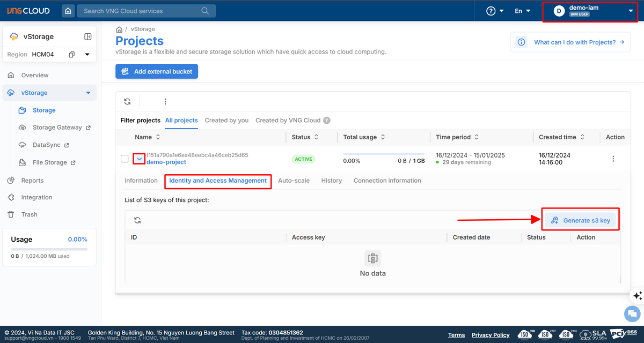Screen dimensions: 644x343
Task: Switch to the Connection information tab
Action: click(387, 181)
